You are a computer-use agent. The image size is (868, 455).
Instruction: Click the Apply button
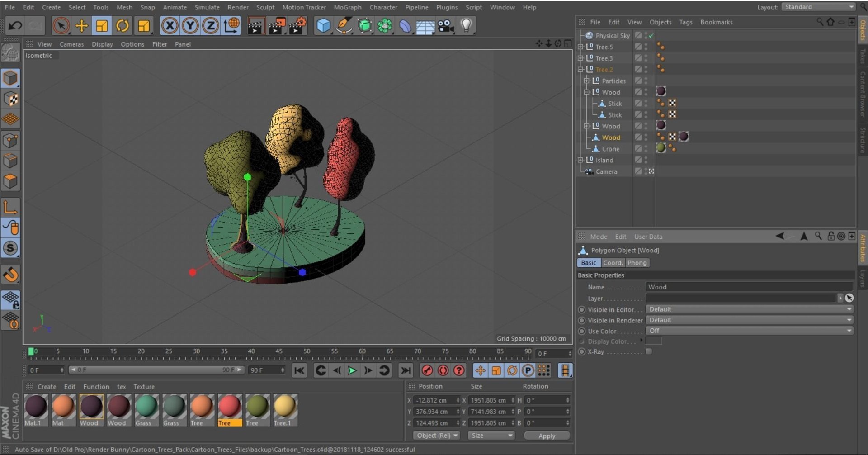(x=547, y=436)
